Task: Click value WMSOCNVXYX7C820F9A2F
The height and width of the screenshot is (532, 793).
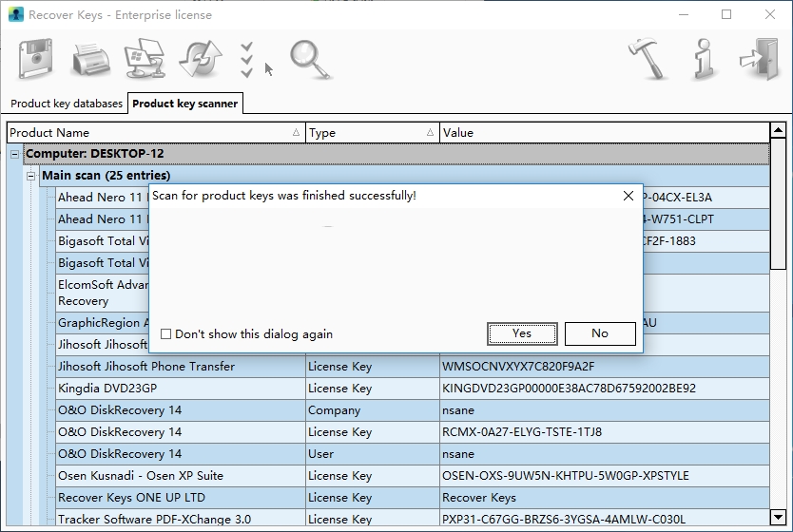Action: (518, 367)
